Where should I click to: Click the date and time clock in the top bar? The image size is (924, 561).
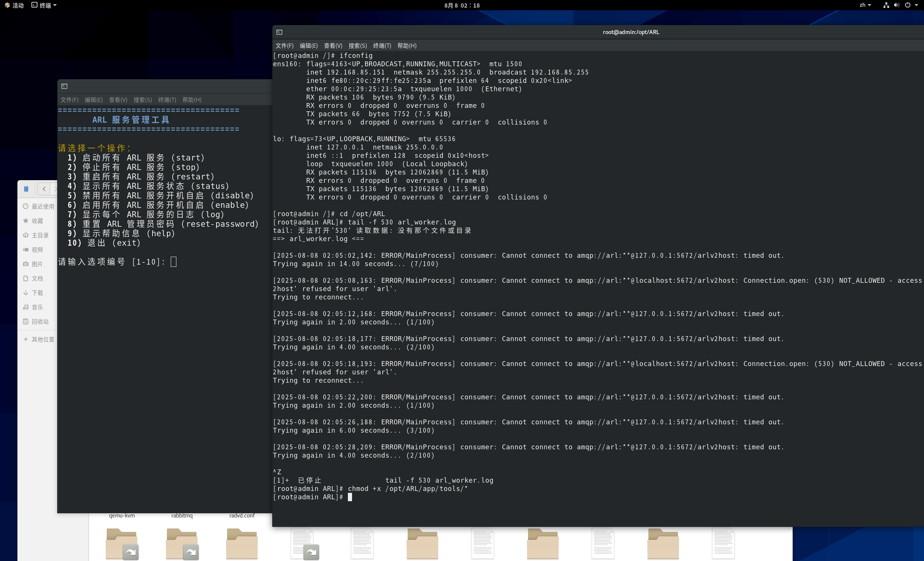coord(462,5)
